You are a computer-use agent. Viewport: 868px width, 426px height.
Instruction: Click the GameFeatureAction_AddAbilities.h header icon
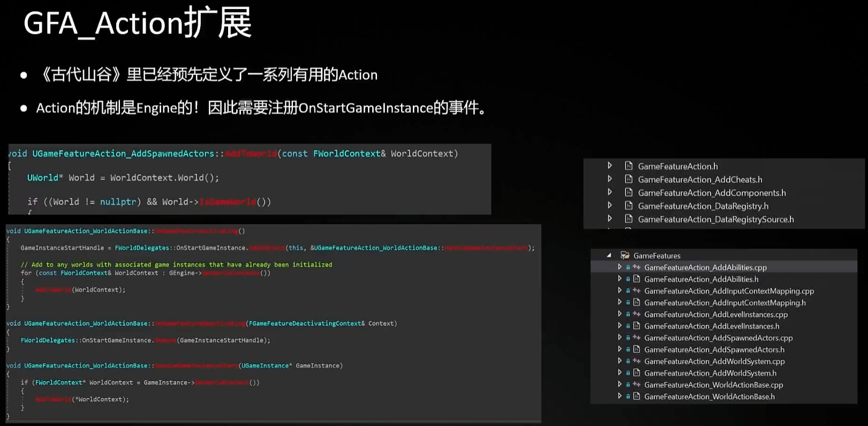point(637,279)
